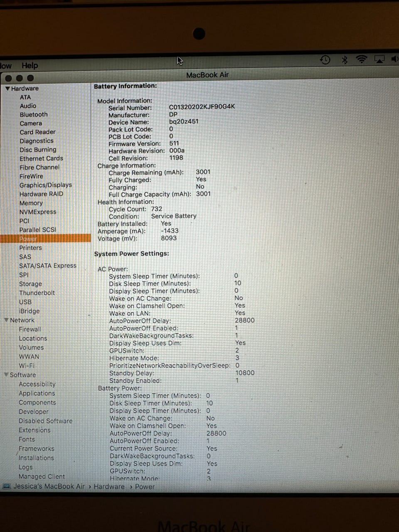The height and width of the screenshot is (532, 399).
Task: Select Fibre Channel in the sidebar
Action: click(x=39, y=167)
